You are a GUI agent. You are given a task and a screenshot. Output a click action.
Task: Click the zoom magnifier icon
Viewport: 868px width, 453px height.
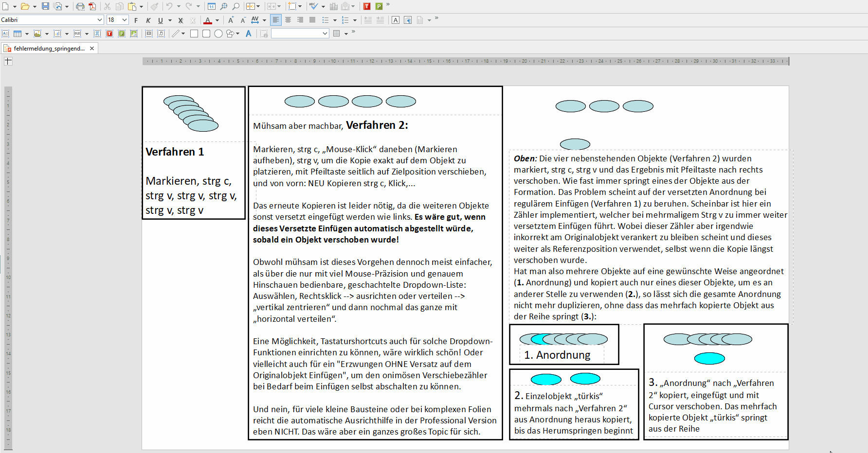[224, 6]
